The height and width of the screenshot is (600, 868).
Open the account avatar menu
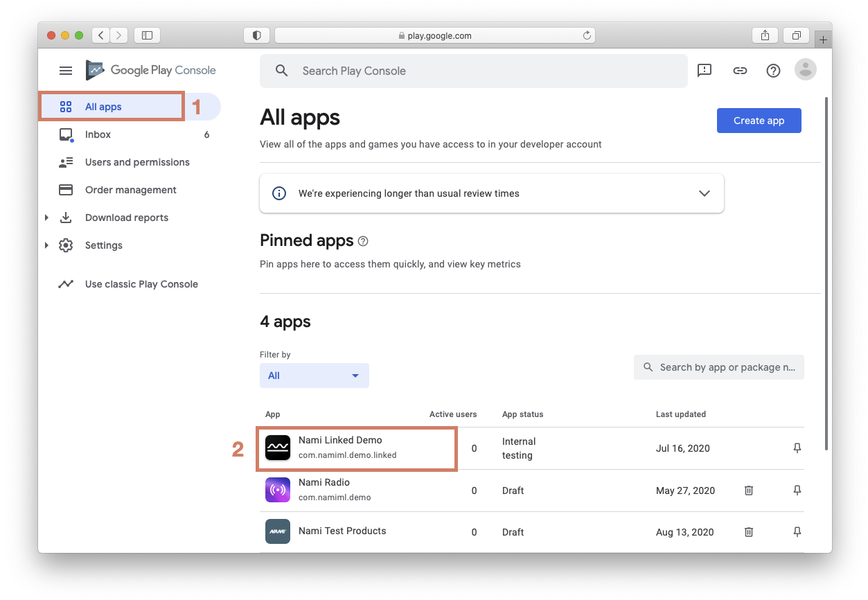tap(805, 69)
